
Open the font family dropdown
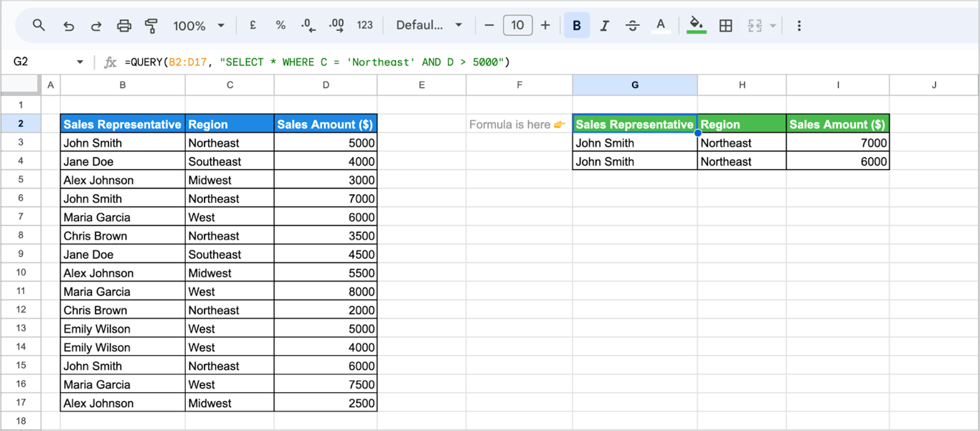[429, 25]
